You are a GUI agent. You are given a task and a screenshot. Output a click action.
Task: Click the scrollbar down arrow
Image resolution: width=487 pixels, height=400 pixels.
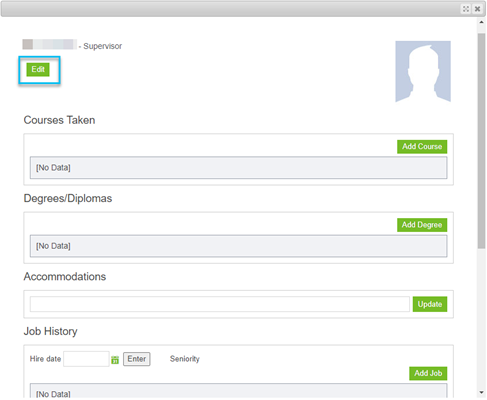[x=481, y=392]
